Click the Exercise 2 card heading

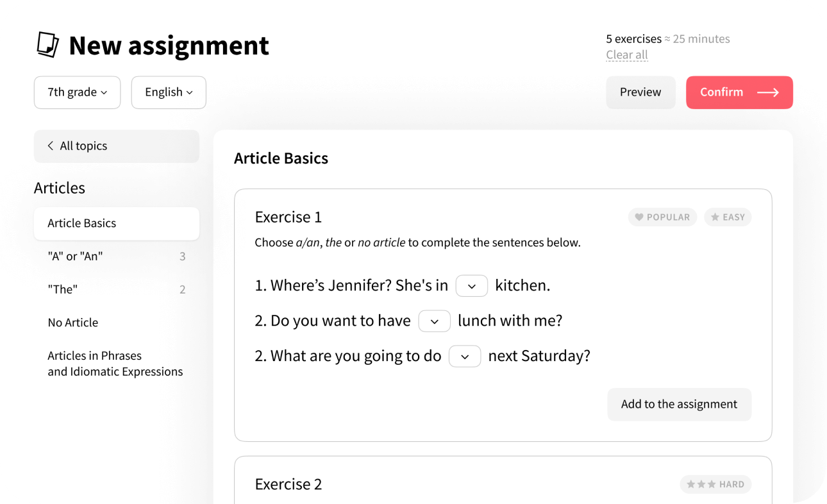(x=288, y=485)
